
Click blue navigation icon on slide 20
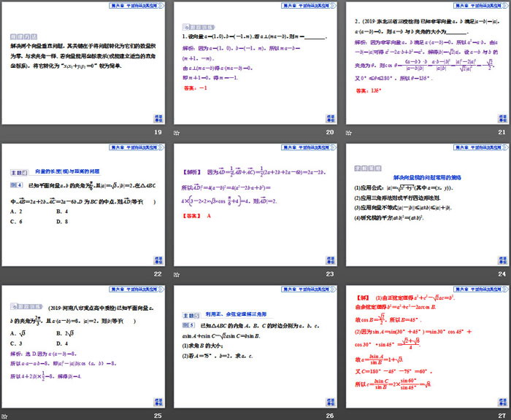point(331,119)
